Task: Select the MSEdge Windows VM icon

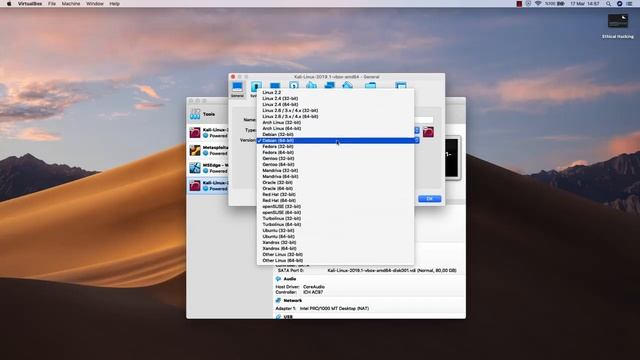Action: (x=195, y=168)
